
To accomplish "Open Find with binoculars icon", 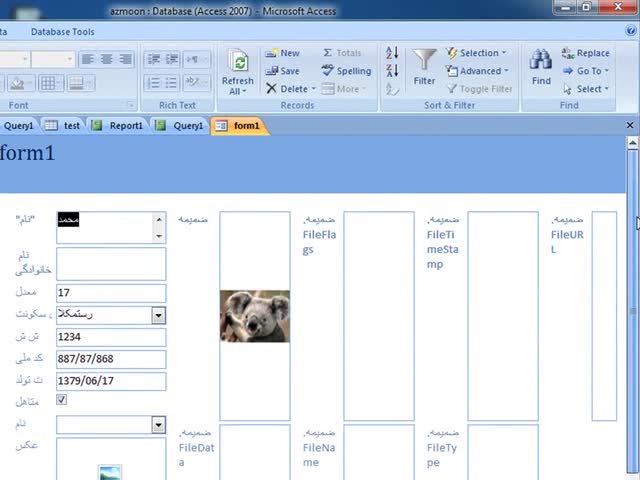I will [x=541, y=60].
